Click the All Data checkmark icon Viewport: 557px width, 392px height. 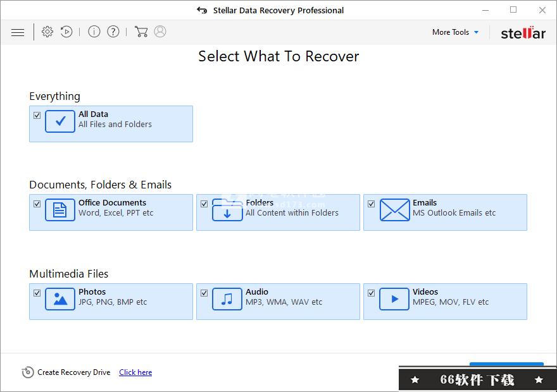[60, 121]
